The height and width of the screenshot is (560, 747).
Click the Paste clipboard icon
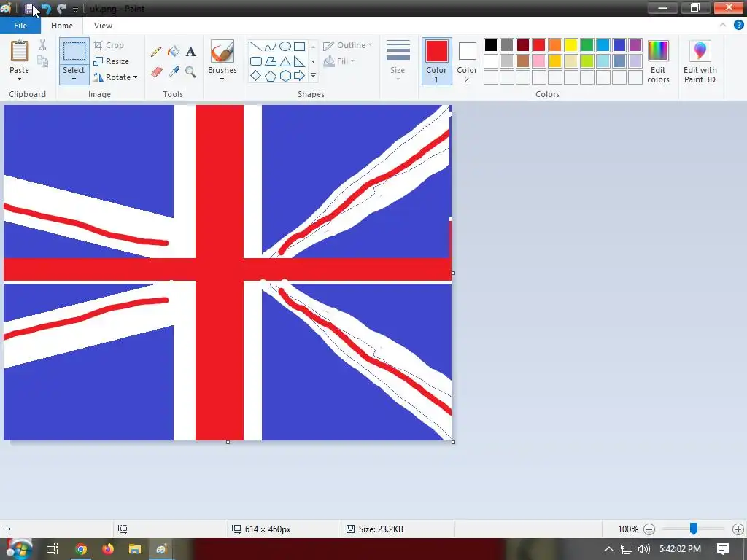coord(20,51)
